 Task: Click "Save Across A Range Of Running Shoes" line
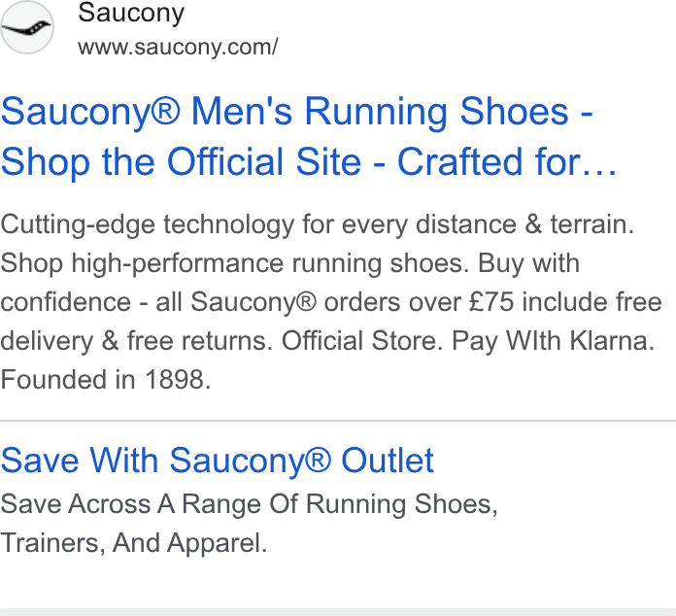(x=250, y=504)
